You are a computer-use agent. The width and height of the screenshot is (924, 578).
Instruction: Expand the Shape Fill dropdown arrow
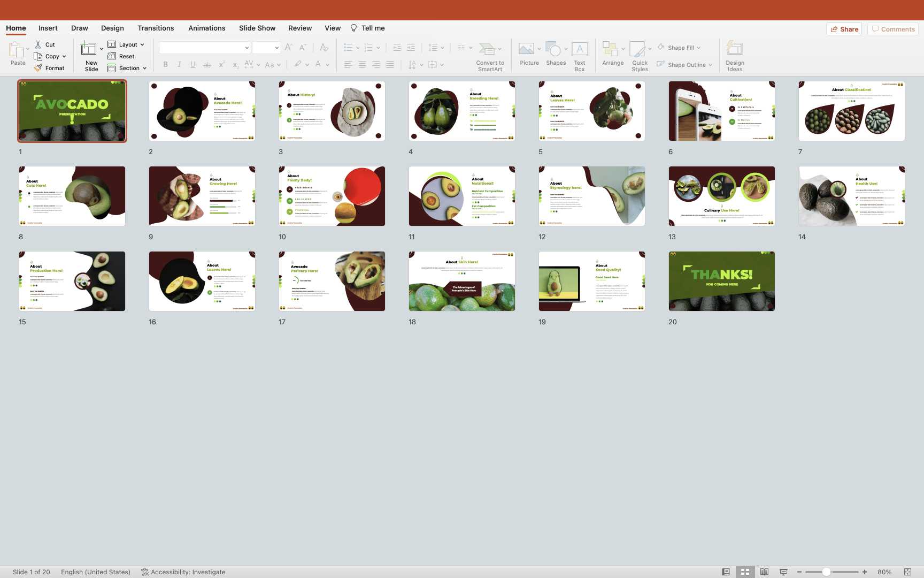click(x=699, y=48)
